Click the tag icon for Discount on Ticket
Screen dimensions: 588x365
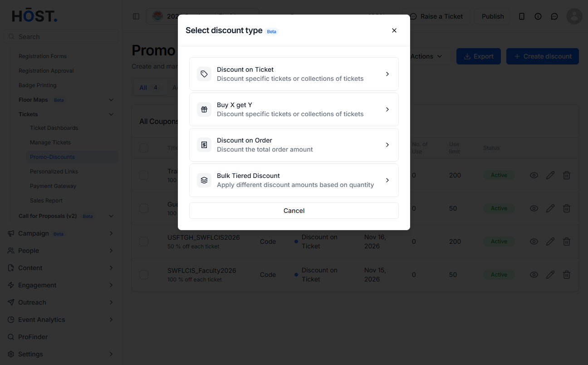204,74
